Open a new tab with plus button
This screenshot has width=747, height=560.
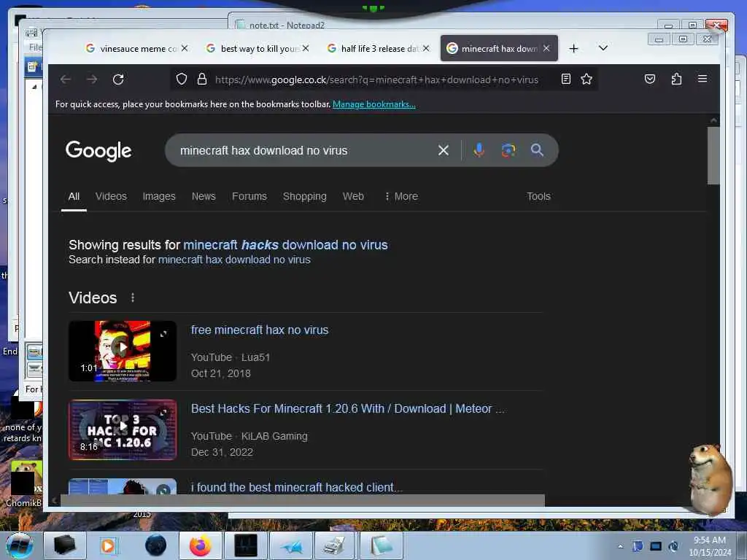click(573, 49)
